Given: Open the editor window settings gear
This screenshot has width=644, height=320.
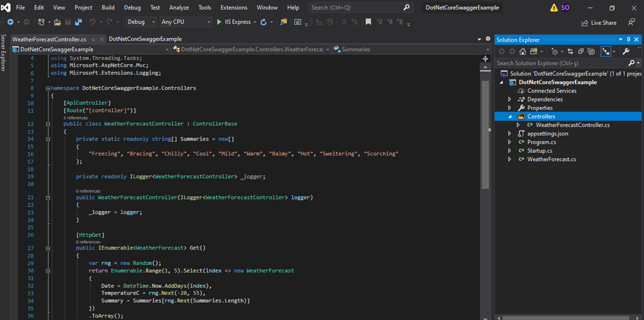Looking at the screenshot, I should [x=488, y=39].
